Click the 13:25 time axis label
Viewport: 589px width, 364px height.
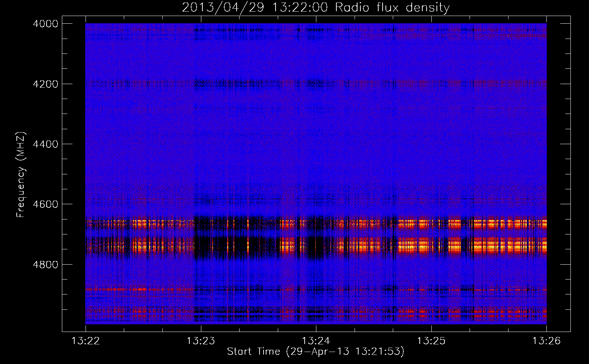coord(431,341)
